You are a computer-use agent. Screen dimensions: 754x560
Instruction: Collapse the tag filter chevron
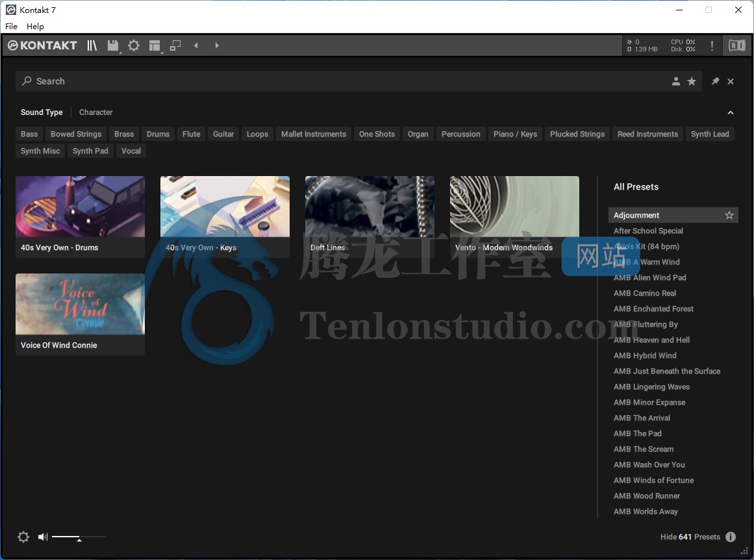(731, 112)
